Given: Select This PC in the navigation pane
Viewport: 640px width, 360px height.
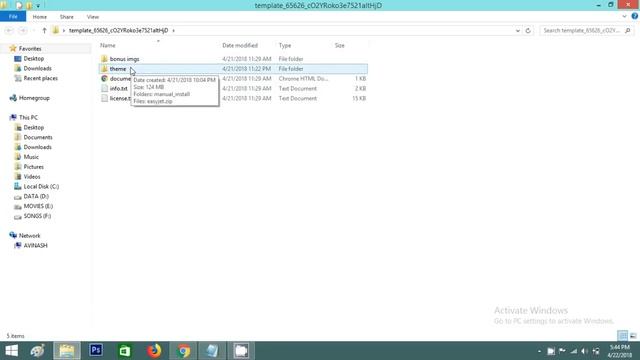Looking at the screenshot, I should (x=28, y=118).
